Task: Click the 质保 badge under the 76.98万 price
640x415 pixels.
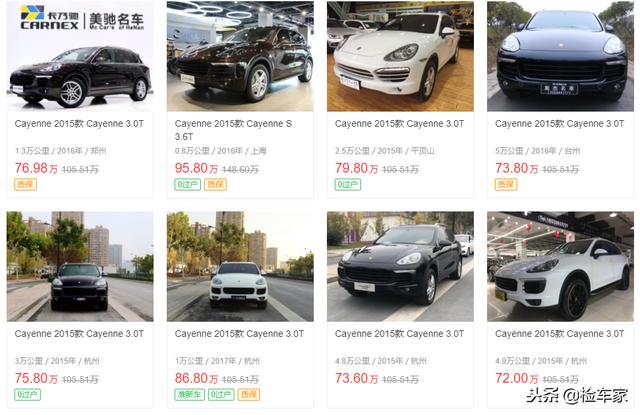Action: (x=26, y=184)
